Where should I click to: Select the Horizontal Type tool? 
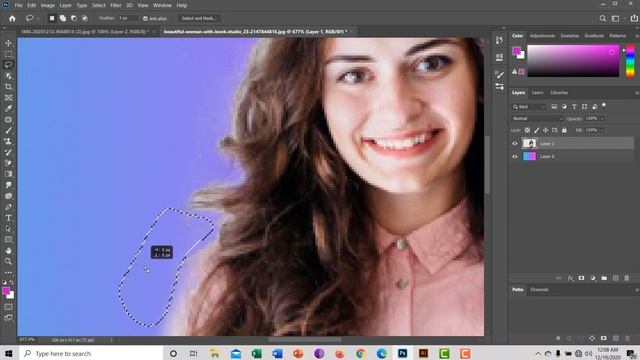coord(8,218)
